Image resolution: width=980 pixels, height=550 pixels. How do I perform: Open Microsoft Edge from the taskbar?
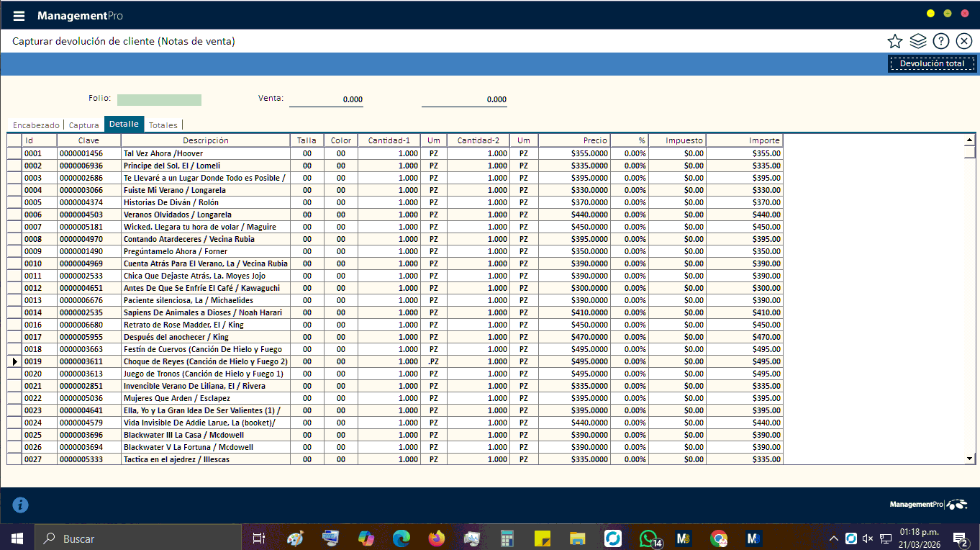pyautogui.click(x=401, y=538)
